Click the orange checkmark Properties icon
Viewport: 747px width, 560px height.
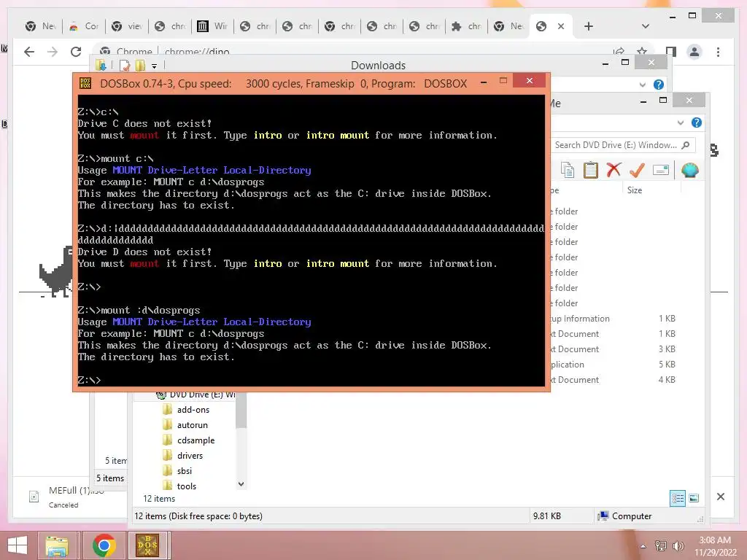pos(637,169)
